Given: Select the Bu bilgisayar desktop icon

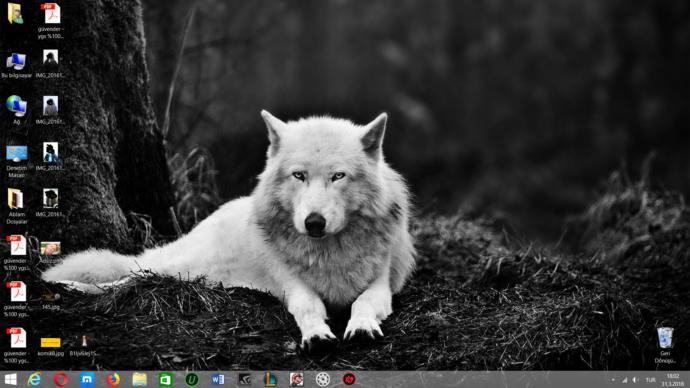Looking at the screenshot, I should click(x=16, y=65).
